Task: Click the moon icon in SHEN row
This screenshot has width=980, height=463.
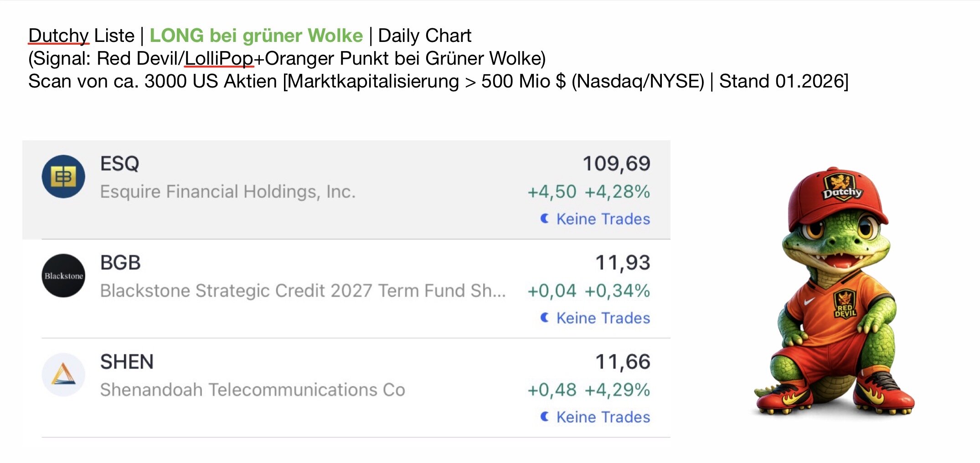Action: pos(544,417)
